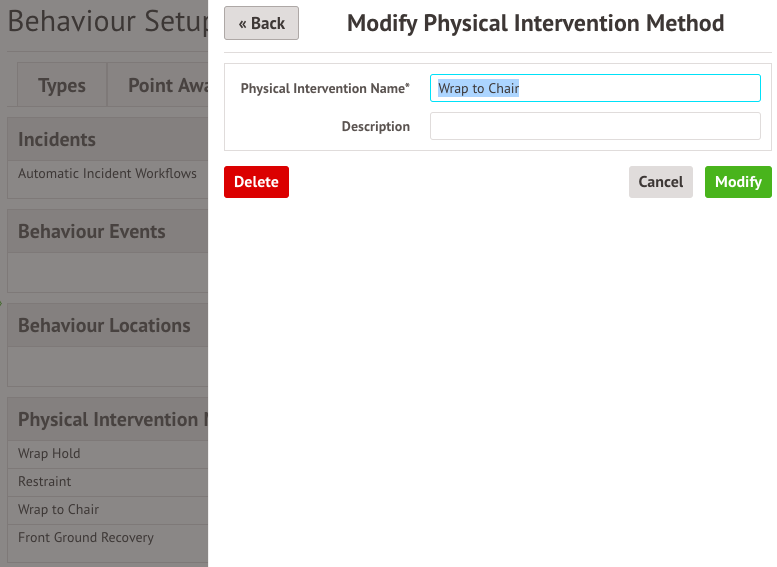Screen dimensions: 777x567
Task: Click the Description field label
Action: click(375, 127)
